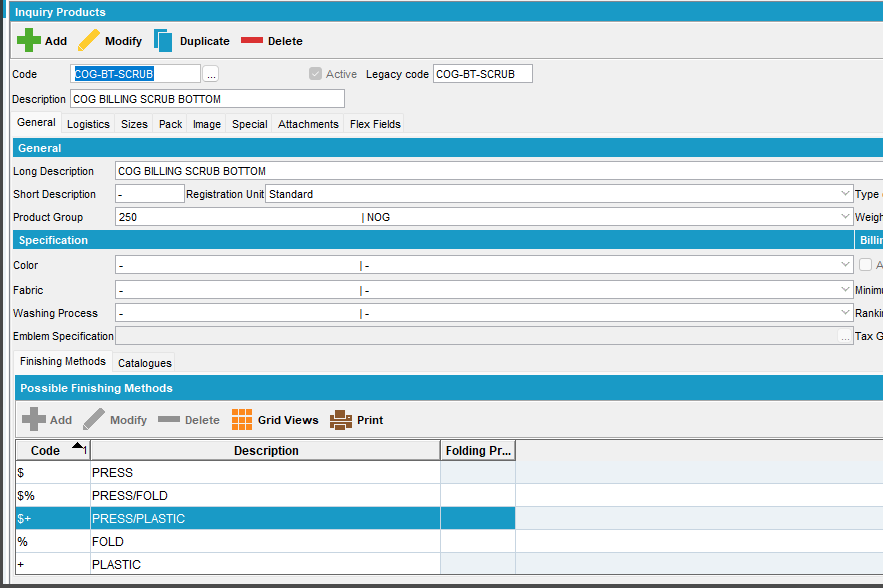
Task: Open the Fabric dropdown list
Action: point(846,290)
